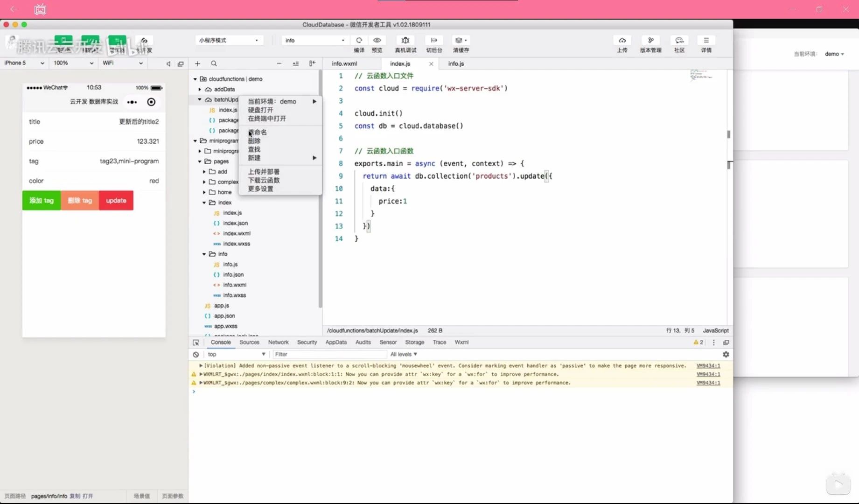Switch to the info.wxml editor tab

pyautogui.click(x=344, y=63)
